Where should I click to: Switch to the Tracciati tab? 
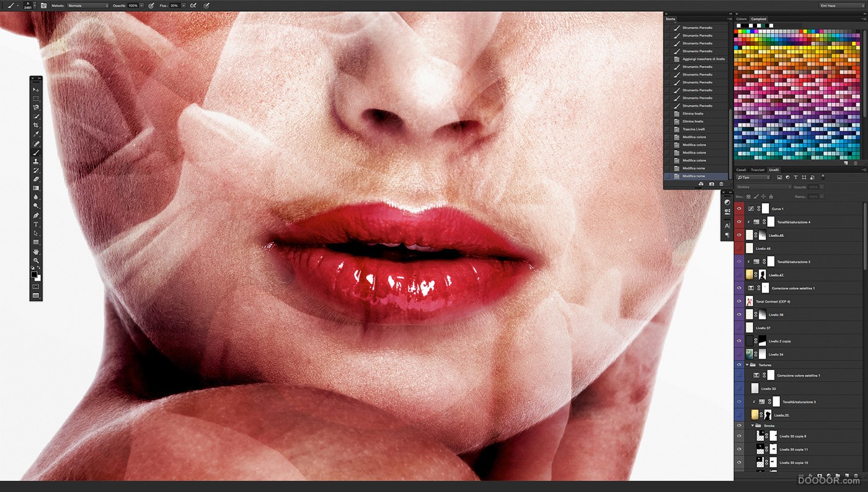tap(758, 169)
